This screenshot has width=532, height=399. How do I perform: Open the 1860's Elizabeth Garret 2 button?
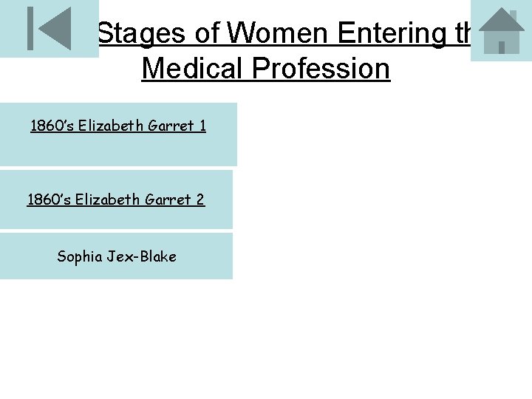pos(116,199)
